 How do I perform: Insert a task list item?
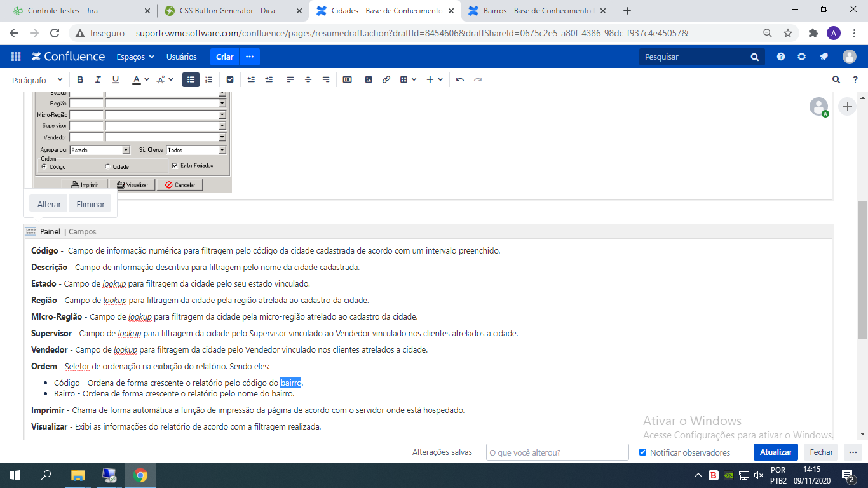click(230, 79)
